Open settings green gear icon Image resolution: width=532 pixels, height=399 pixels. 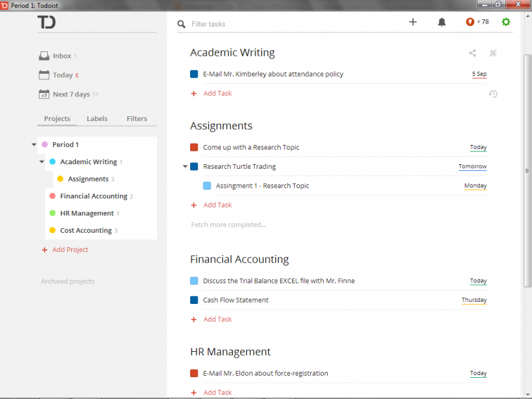(x=506, y=22)
